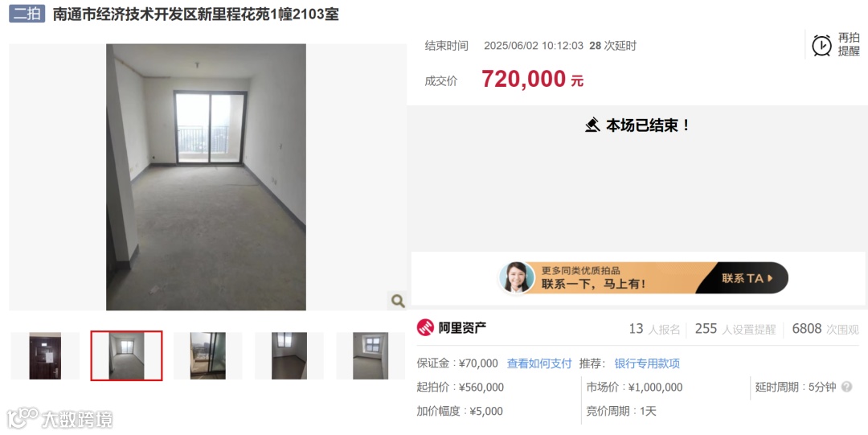This screenshot has height=435, width=868.
Task: Click the alarm clock reminder icon
Action: coord(821,46)
